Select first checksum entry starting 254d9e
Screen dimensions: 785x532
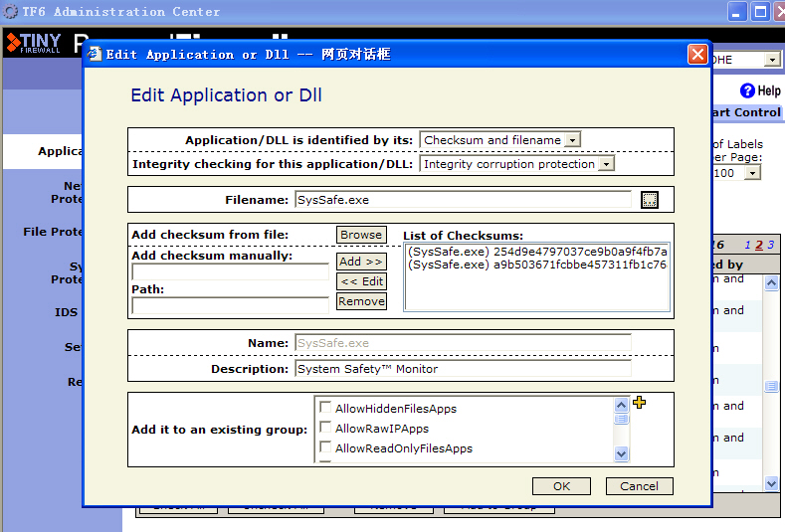pos(537,252)
